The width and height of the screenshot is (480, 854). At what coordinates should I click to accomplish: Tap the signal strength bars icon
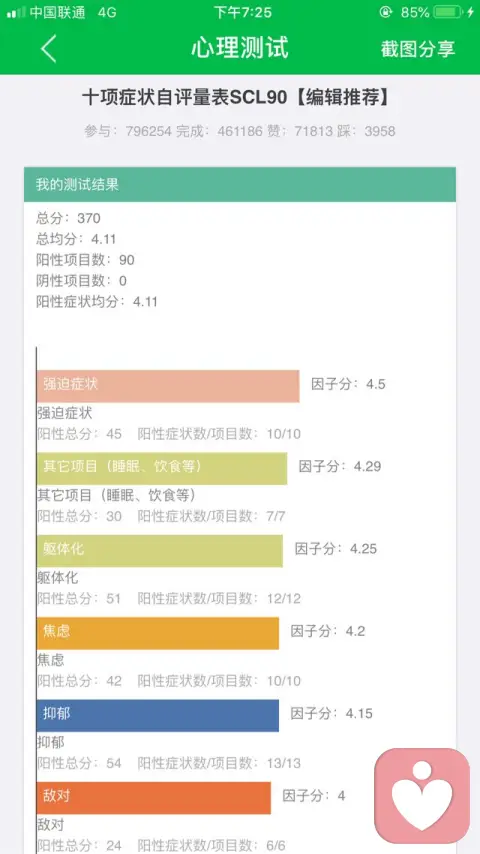(16, 13)
